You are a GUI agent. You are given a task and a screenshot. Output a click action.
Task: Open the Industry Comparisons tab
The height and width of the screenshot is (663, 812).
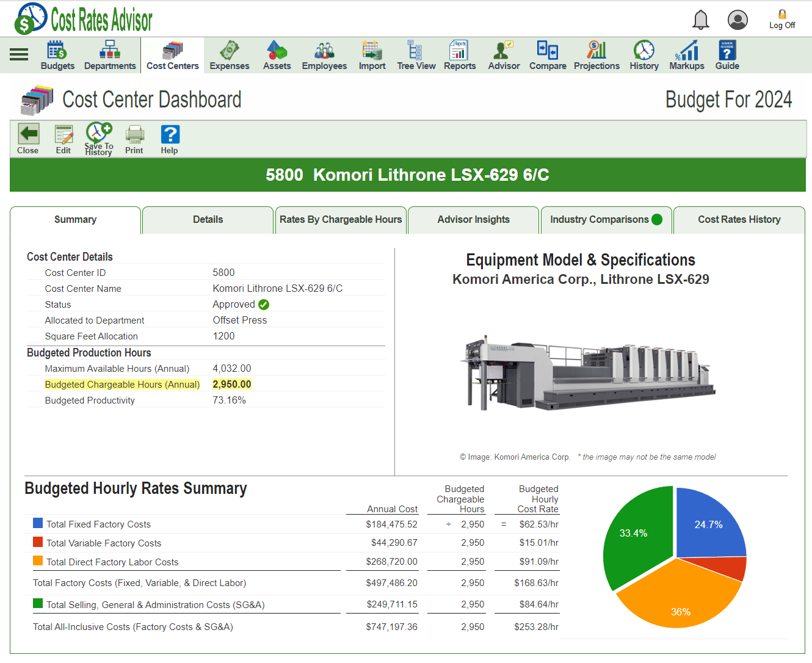[606, 220]
